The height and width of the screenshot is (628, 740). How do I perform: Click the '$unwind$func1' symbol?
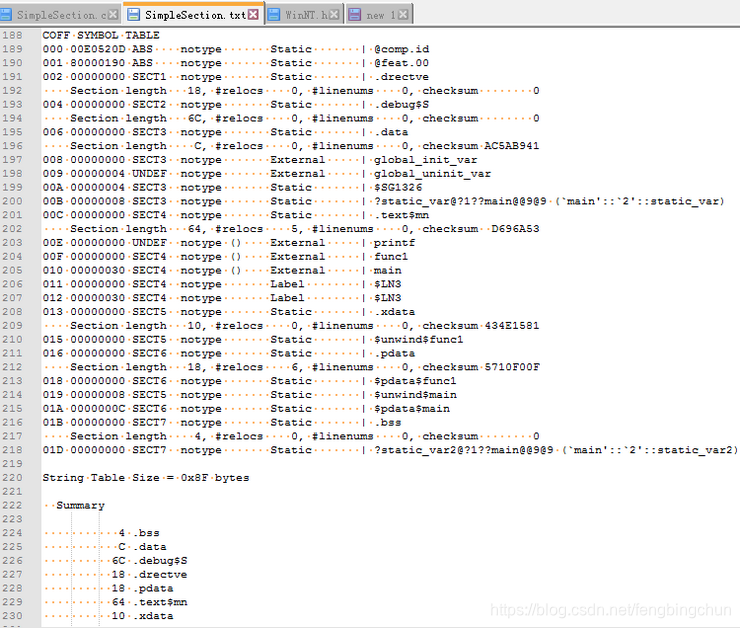pyautogui.click(x=419, y=339)
